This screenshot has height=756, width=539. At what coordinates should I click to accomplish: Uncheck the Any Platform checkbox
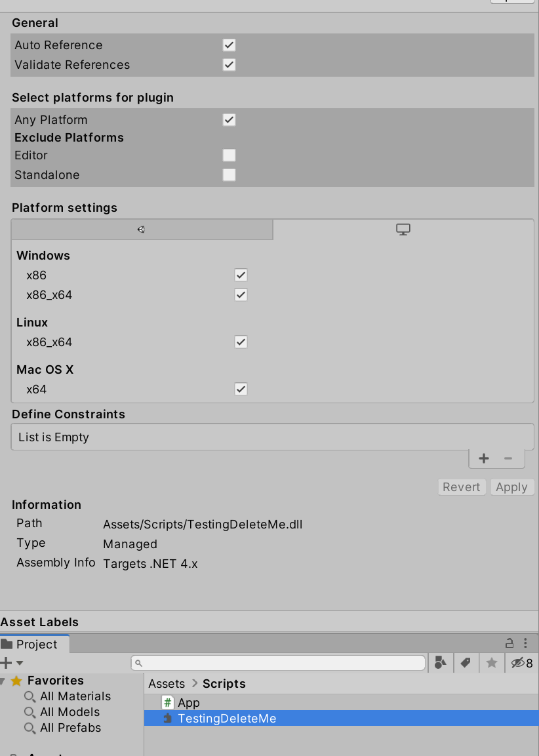tap(229, 120)
